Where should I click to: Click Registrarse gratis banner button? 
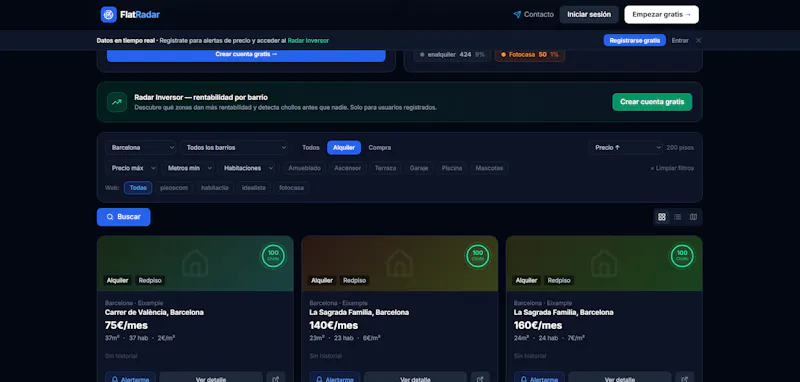[x=634, y=40]
